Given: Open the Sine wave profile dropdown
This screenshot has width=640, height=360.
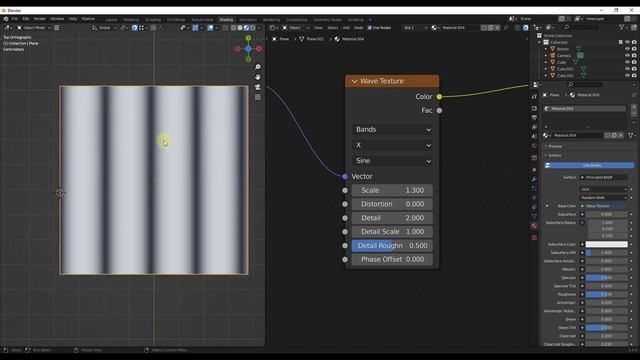Looking at the screenshot, I should coord(392,161).
